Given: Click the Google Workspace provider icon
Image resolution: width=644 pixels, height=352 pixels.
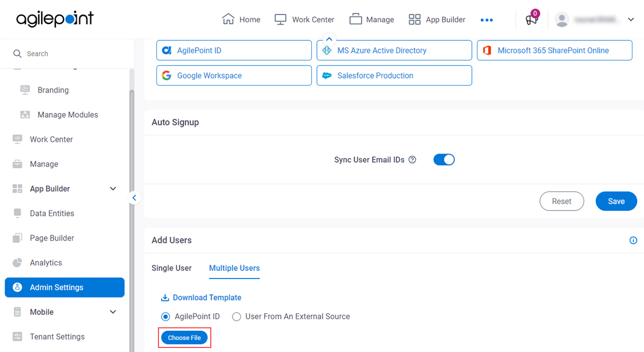Looking at the screenshot, I should pyautogui.click(x=167, y=76).
